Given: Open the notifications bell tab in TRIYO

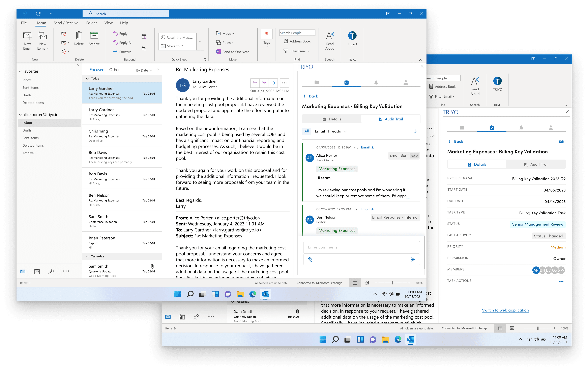Looking at the screenshot, I should click(376, 82).
